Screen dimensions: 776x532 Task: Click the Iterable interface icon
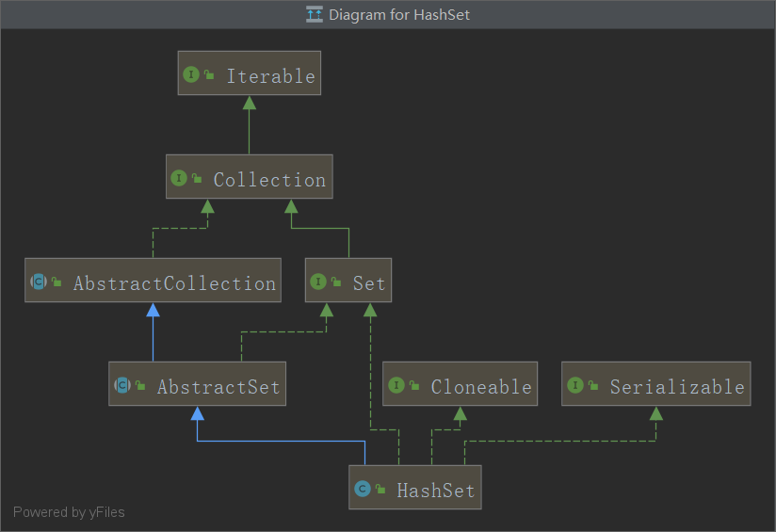click(191, 74)
